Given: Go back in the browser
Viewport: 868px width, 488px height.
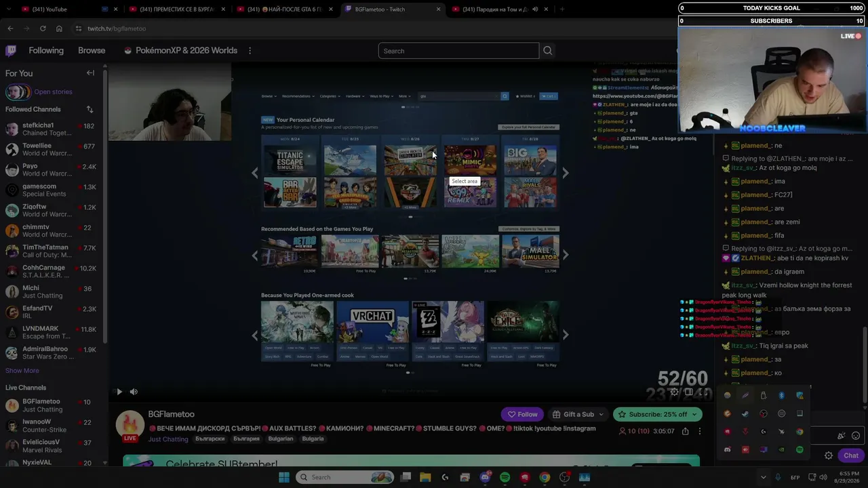Looking at the screenshot, I should click(x=10, y=28).
